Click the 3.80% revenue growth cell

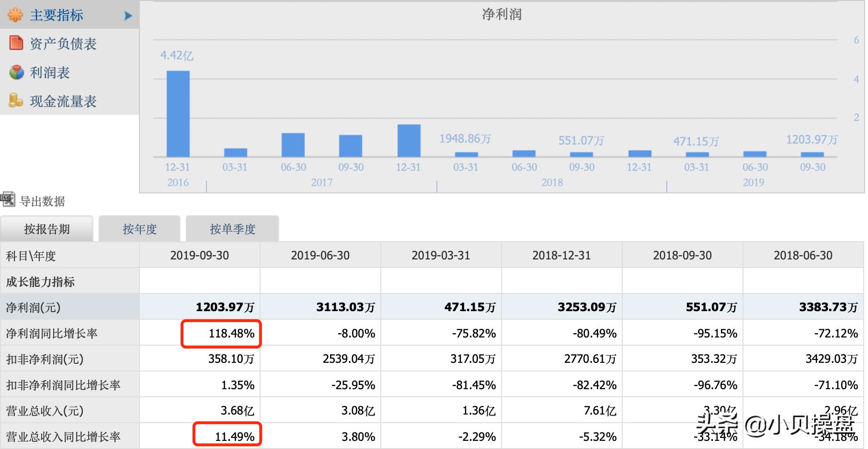pos(320,436)
